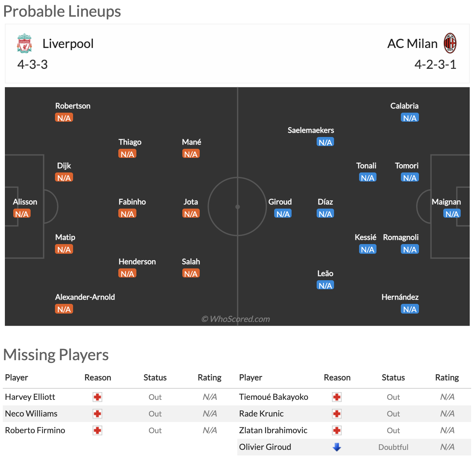
Task: Select Salah on the Liverpool lineup
Action: 191,262
